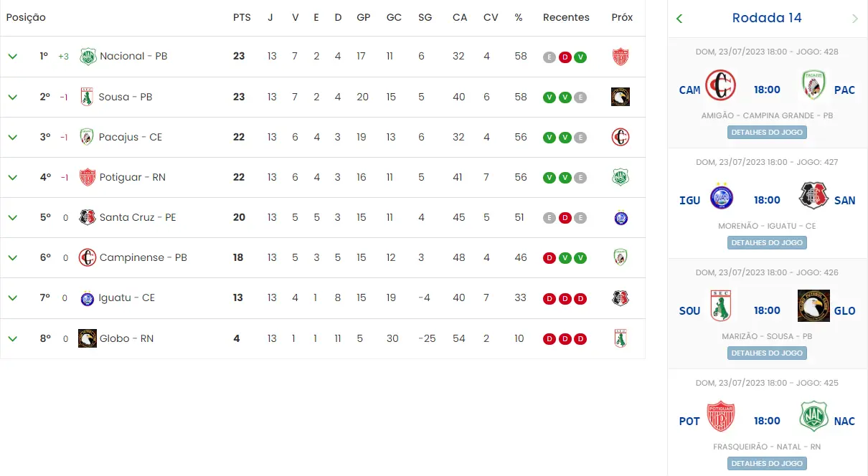The height and width of the screenshot is (476, 868).
Task: Expand the Nacional - PB row details
Action: click(12, 57)
